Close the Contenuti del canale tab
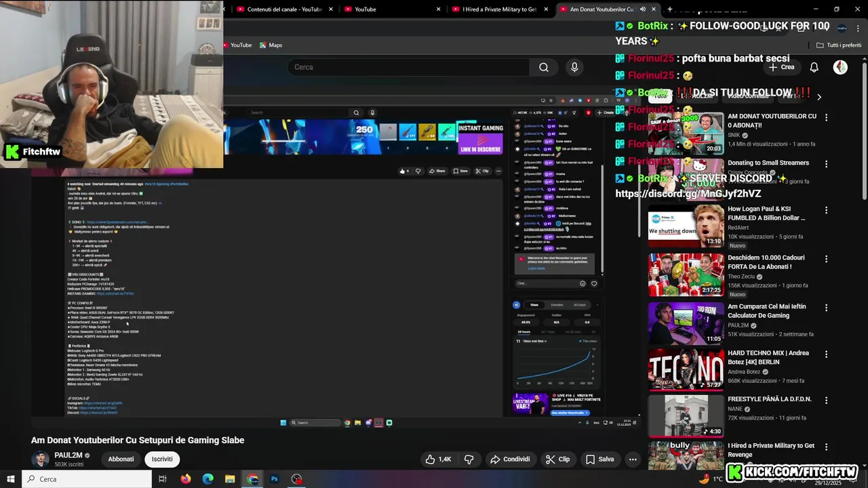The height and width of the screenshot is (488, 868). coord(331,9)
